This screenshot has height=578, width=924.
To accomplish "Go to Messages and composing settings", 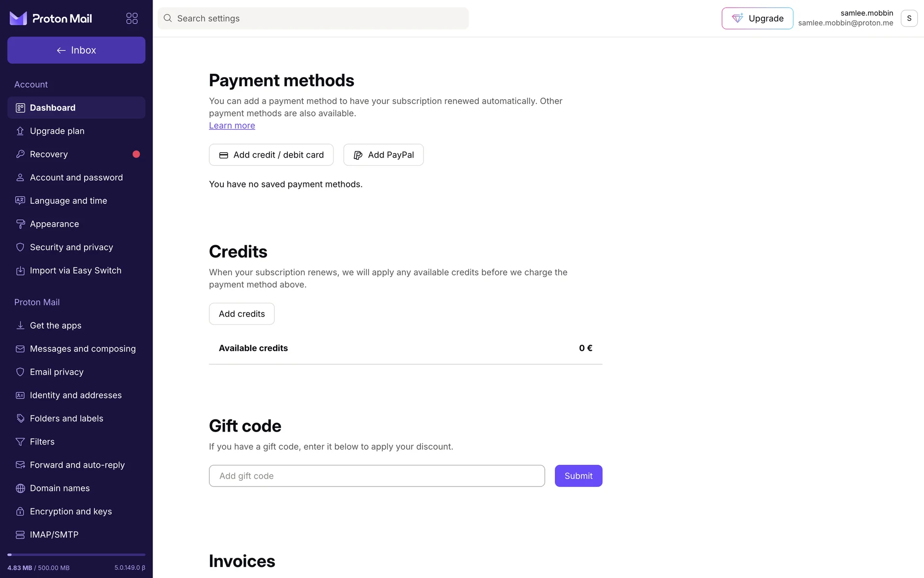I will pyautogui.click(x=82, y=349).
